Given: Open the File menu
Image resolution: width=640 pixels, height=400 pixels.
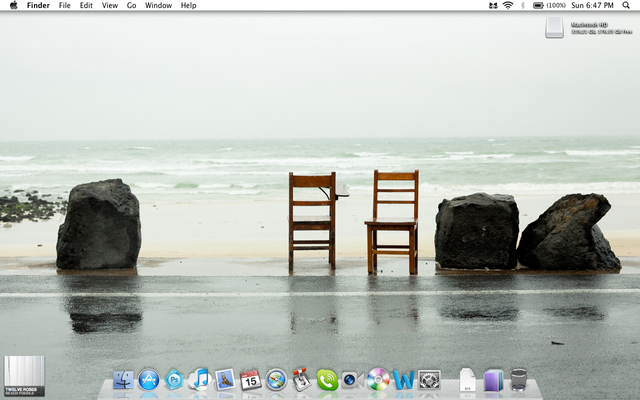Looking at the screenshot, I should click(x=64, y=6).
